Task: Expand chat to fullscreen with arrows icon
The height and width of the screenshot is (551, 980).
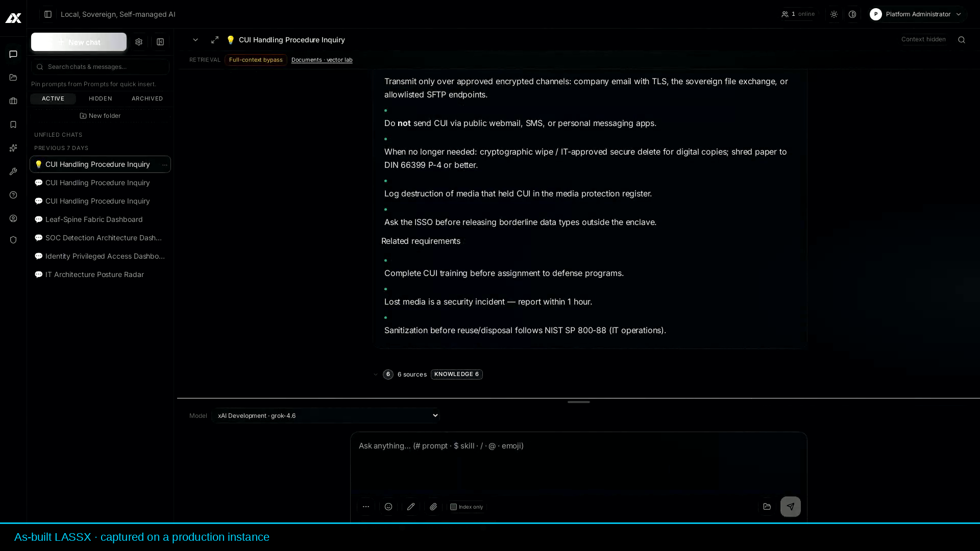Action: (x=215, y=40)
